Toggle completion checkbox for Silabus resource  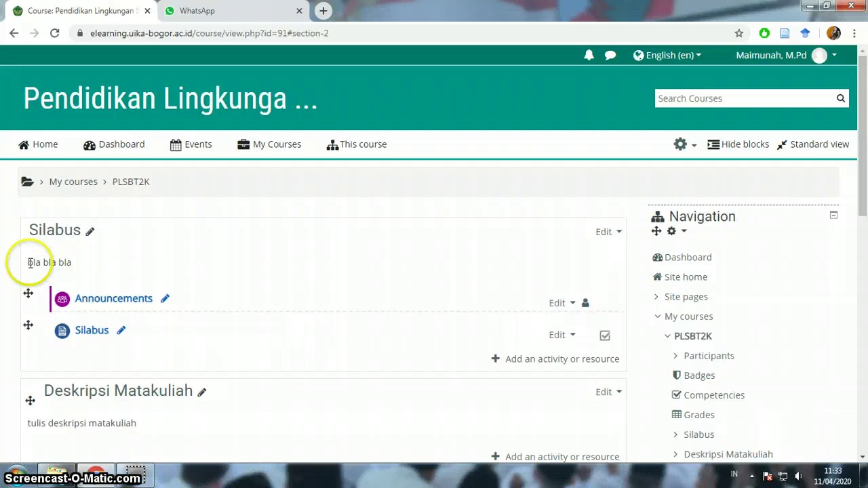point(605,335)
